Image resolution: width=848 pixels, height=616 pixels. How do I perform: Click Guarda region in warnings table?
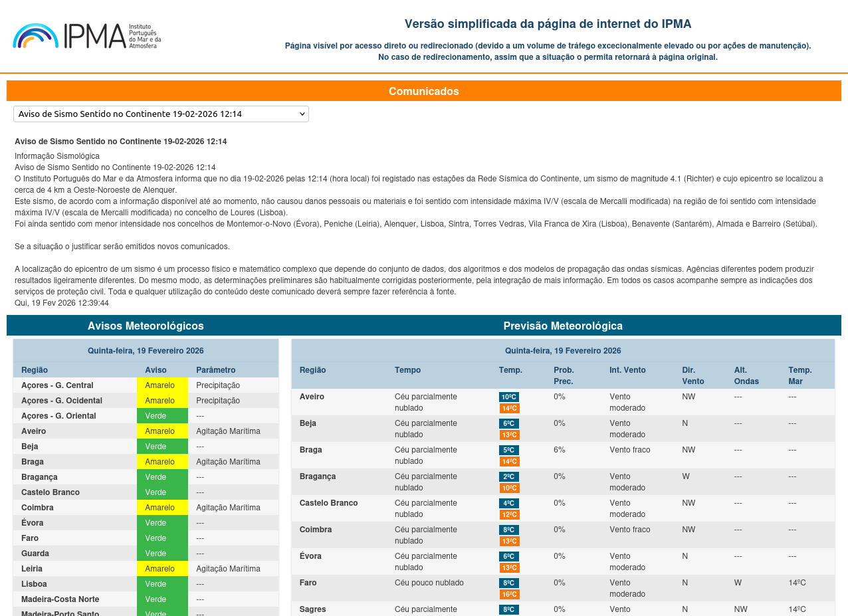click(x=35, y=554)
